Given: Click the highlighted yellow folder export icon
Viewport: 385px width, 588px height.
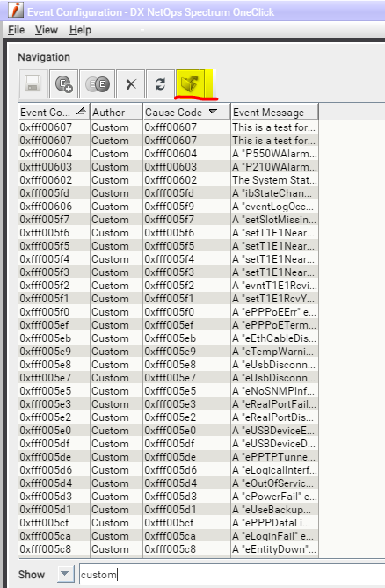Looking at the screenshot, I should (x=191, y=83).
